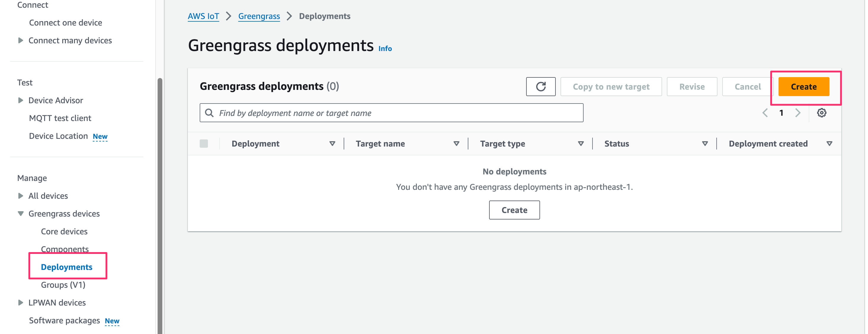Viewport: 868px width, 334px height.
Task: Click the Deployment column header
Action: (x=255, y=144)
